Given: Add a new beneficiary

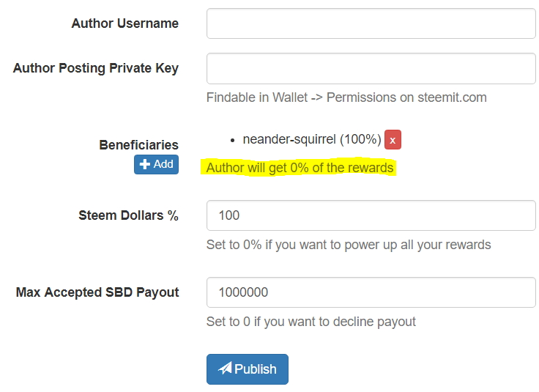Looking at the screenshot, I should [x=156, y=164].
